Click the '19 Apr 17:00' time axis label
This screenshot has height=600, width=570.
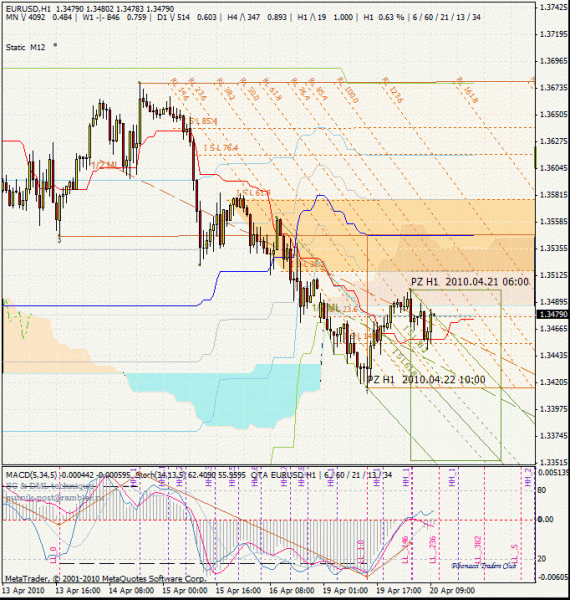coord(399,590)
